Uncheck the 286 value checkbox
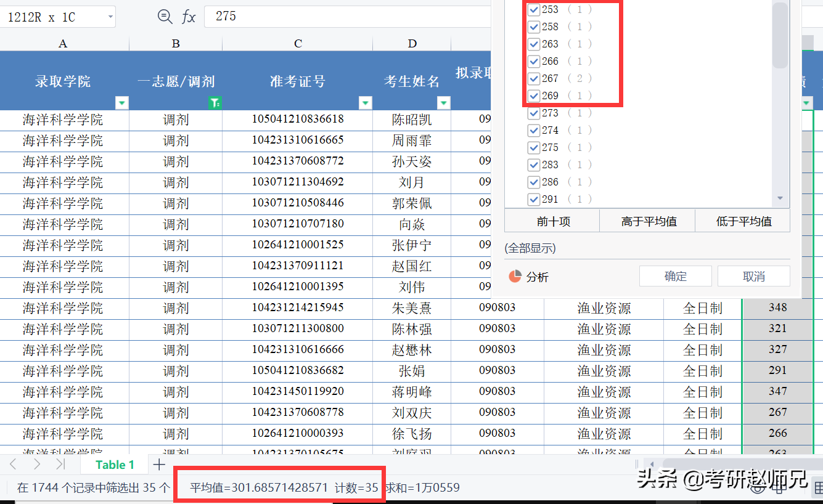Screen dimensions: 823x504 coord(533,182)
